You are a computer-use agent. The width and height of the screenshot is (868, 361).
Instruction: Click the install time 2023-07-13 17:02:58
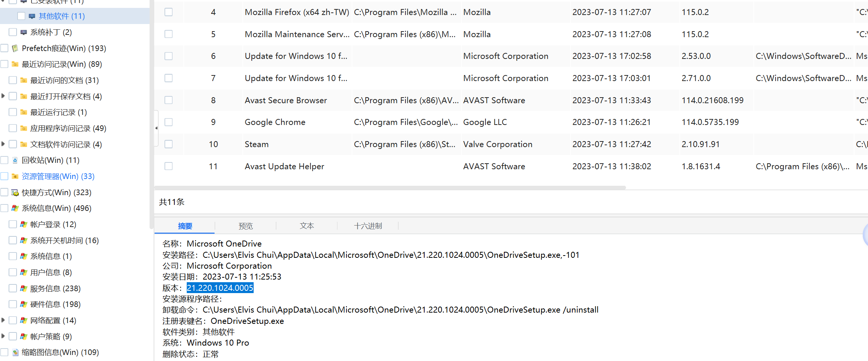(x=611, y=56)
